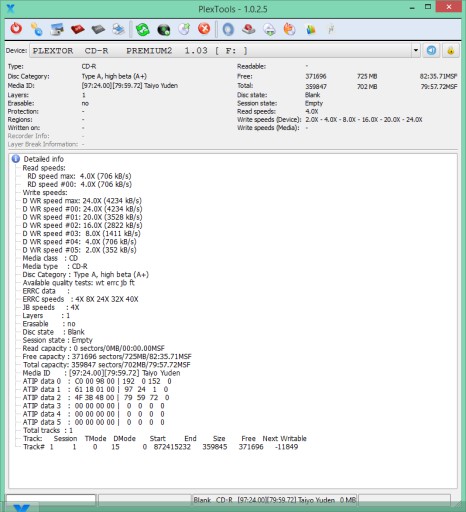Select the 'ATIP data 0' row
This screenshot has width=466, height=512.
click(97, 381)
